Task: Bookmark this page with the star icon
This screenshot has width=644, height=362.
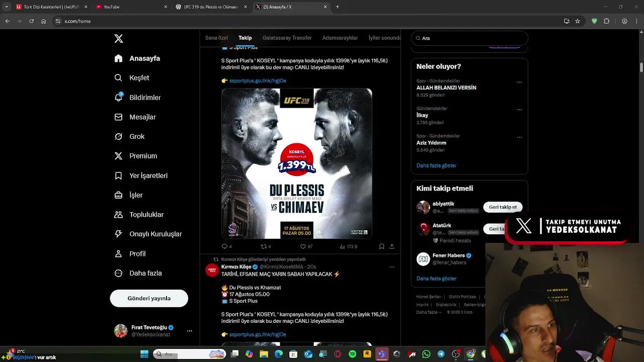Action: tap(578, 21)
